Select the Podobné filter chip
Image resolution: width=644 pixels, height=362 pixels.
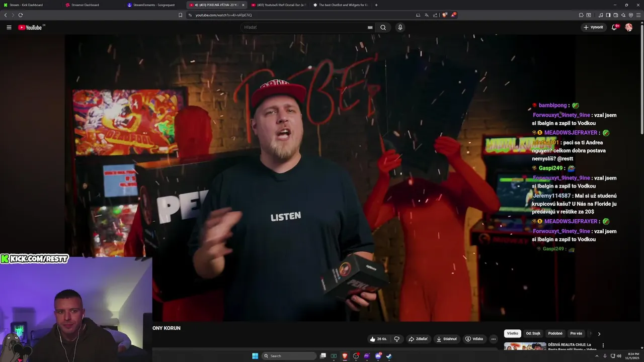[555, 333]
